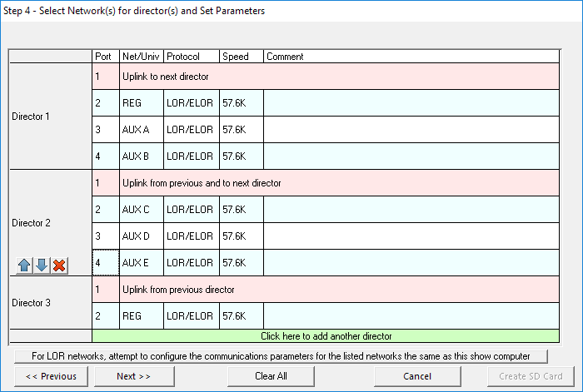Screen dimensions: 583x392
Task: Select AUX A network cell for Director 1
Action: [x=142, y=130]
